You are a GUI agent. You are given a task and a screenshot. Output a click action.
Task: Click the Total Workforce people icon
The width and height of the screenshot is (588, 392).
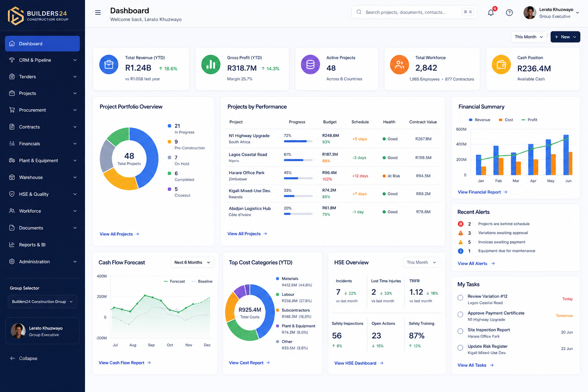399,64
